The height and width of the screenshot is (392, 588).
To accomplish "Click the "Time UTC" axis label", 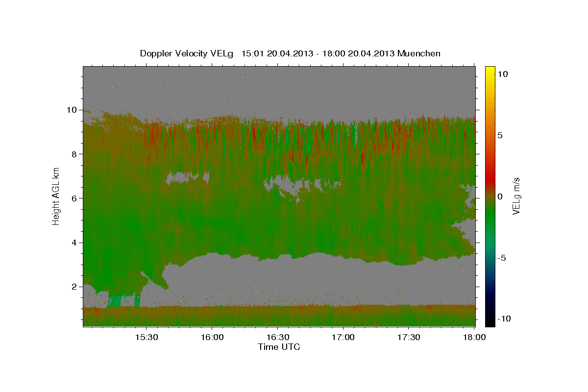I will (279, 347).
